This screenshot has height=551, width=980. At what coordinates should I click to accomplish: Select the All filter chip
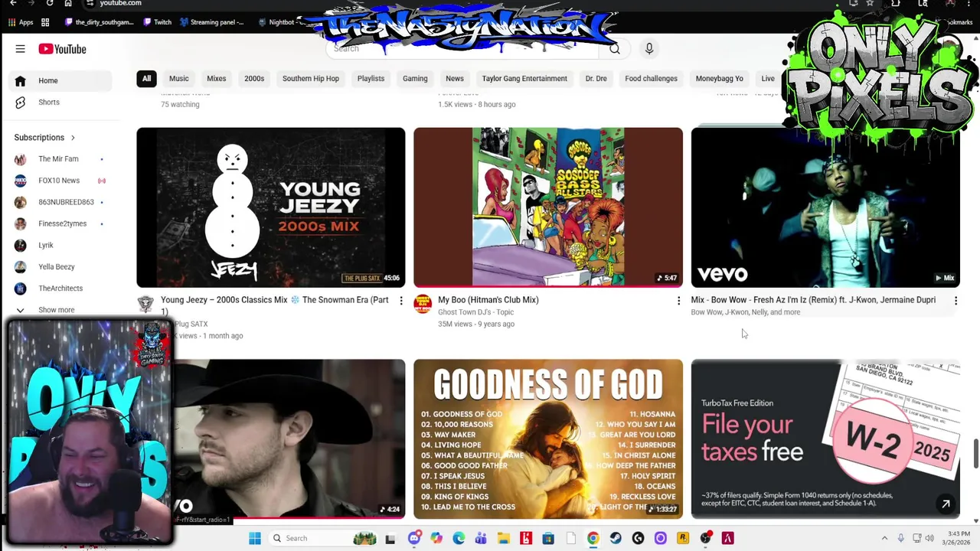pos(146,78)
